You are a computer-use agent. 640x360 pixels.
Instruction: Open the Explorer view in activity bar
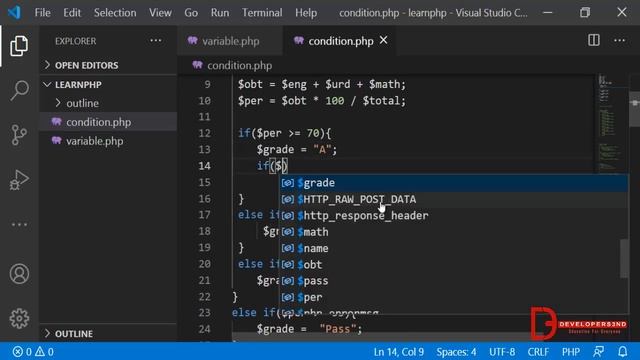tap(19, 45)
